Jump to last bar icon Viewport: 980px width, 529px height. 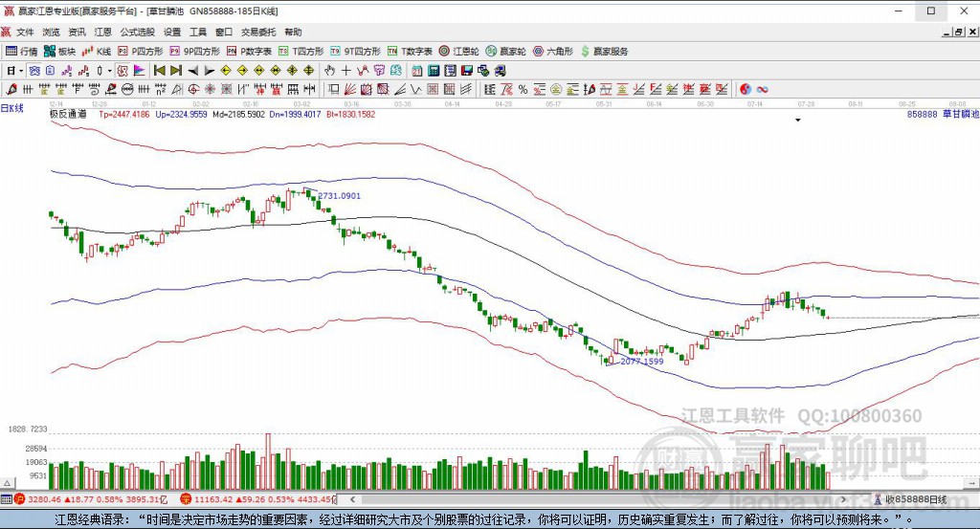coord(176,71)
